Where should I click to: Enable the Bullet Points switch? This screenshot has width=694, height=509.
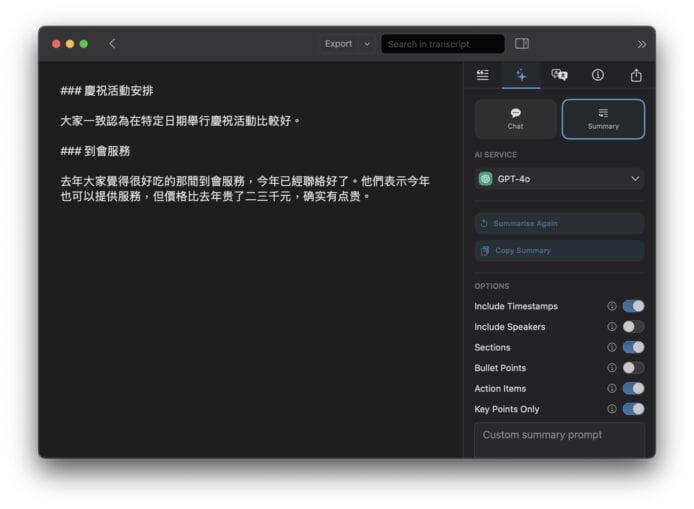[x=633, y=368]
